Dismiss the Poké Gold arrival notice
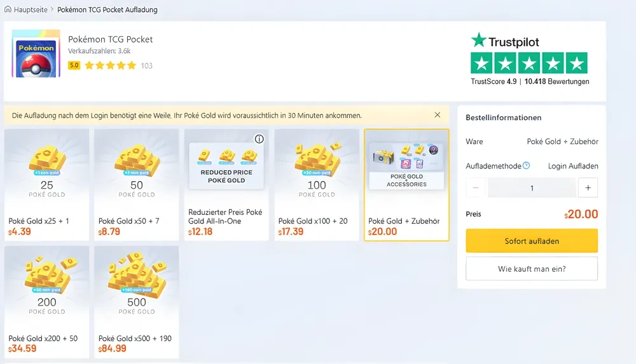636x364 pixels. [x=438, y=115]
